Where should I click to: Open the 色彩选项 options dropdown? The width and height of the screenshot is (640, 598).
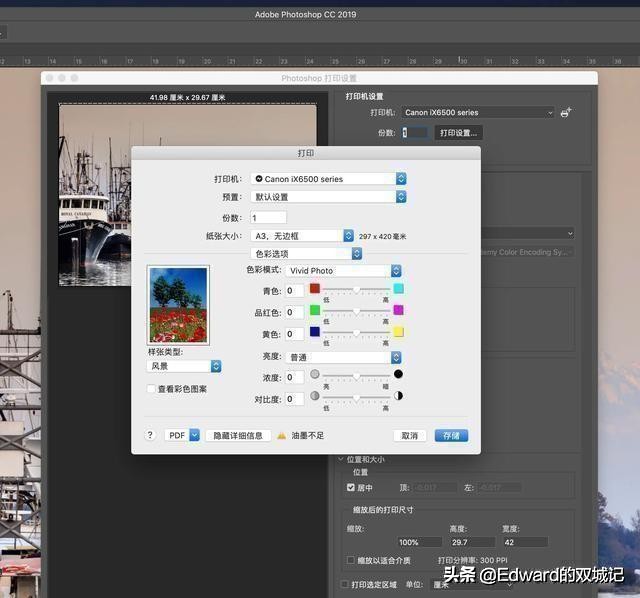(306, 253)
